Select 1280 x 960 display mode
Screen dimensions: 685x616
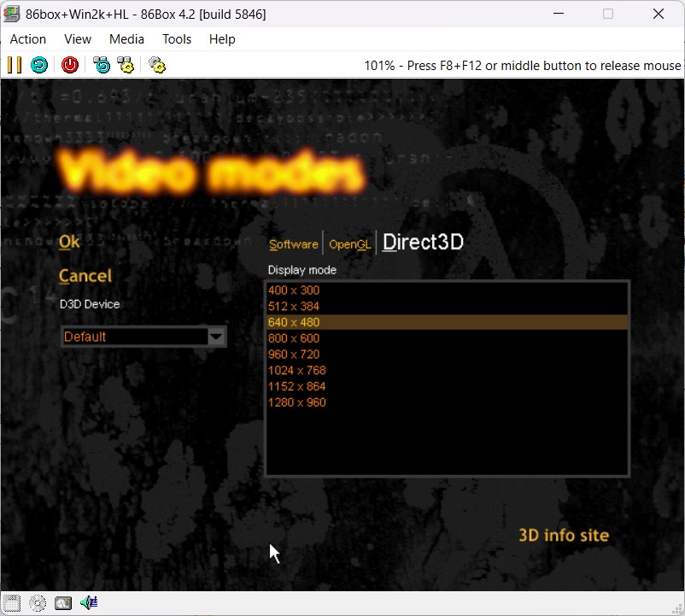(x=447, y=402)
